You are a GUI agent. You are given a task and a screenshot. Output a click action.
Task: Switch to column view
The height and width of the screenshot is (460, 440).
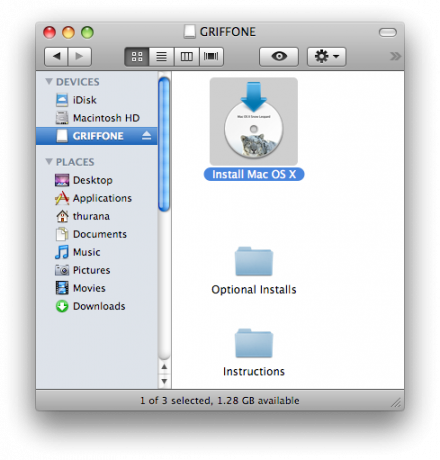[x=187, y=56]
